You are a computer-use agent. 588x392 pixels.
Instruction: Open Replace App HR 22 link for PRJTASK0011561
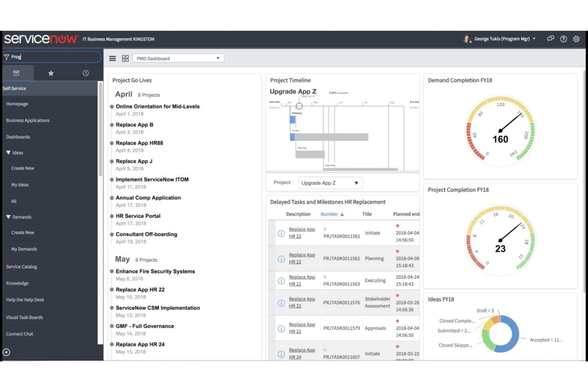point(302,233)
